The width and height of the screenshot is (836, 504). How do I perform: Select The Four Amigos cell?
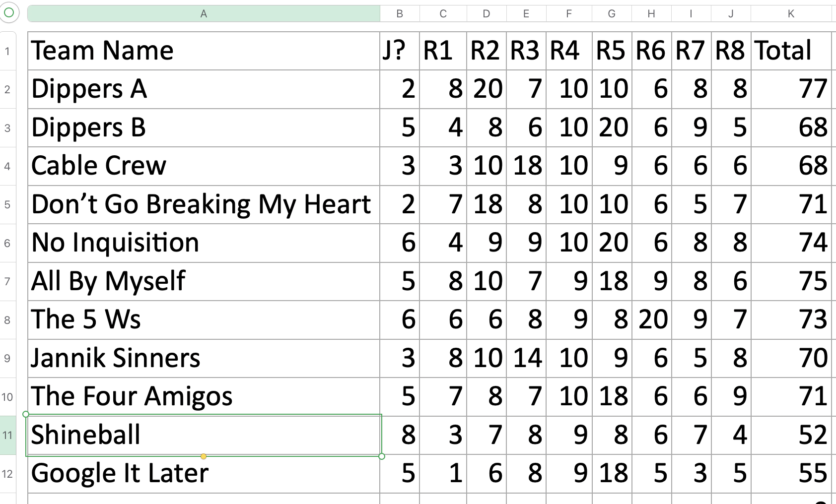click(x=204, y=397)
